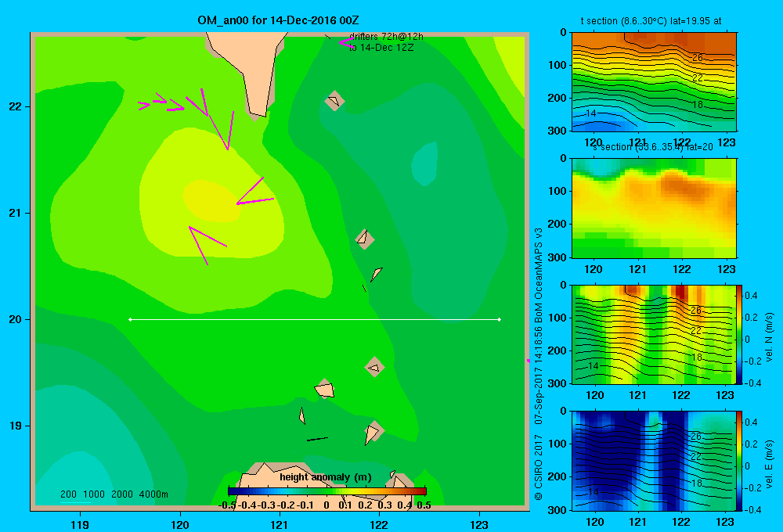Click the vel. E colorbar
783x532 pixels.
click(x=739, y=461)
